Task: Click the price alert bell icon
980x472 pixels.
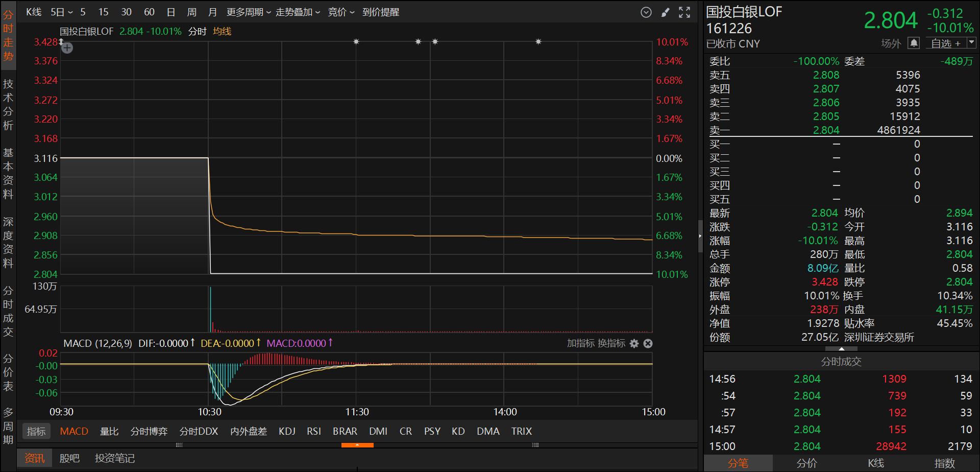Action: (x=914, y=43)
